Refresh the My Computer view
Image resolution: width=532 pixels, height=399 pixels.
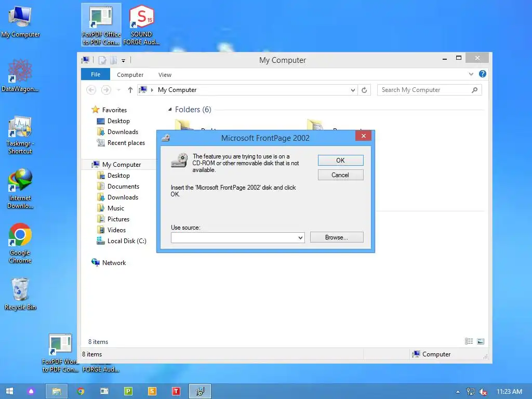coord(364,90)
